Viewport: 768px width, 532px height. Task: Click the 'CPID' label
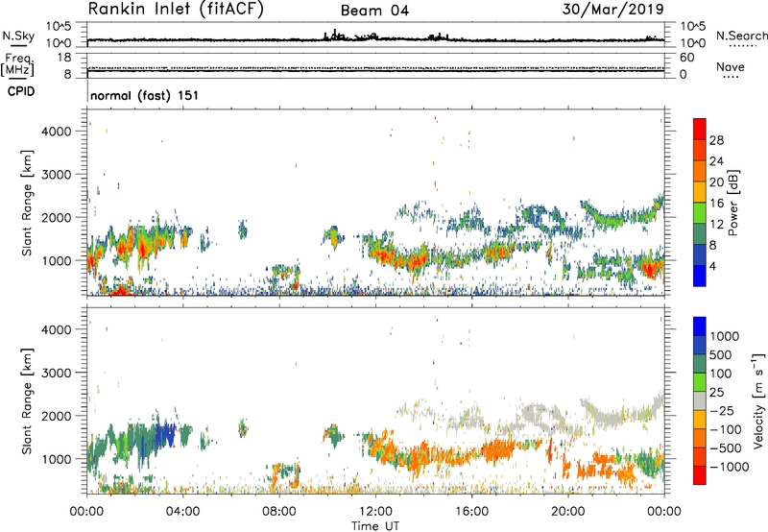(21, 91)
